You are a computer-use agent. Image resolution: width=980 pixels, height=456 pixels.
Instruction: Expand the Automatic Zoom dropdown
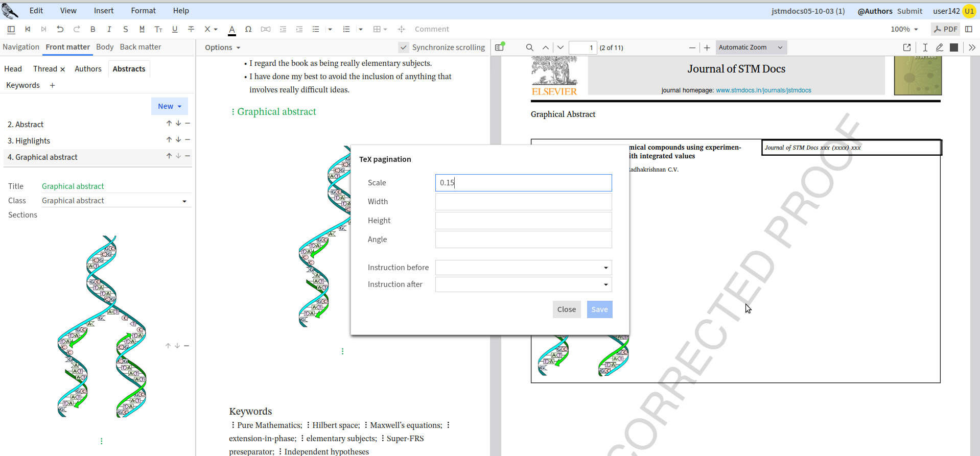[751, 47]
